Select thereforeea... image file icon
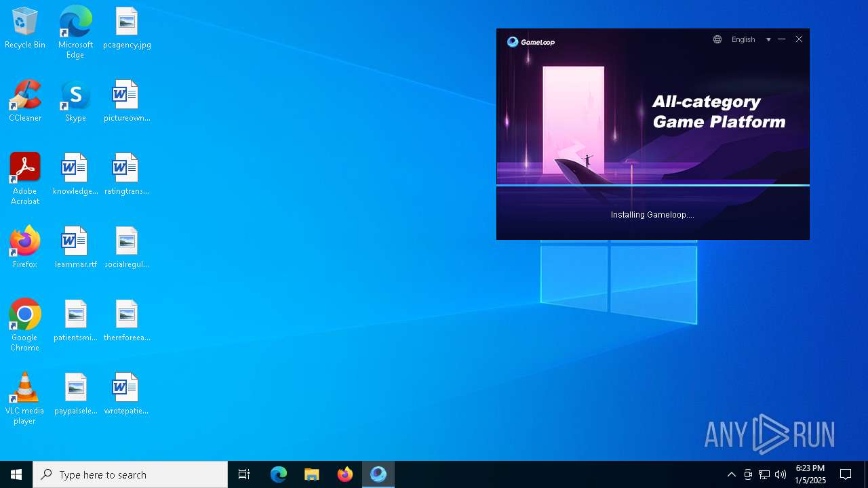The width and height of the screenshot is (868, 488). [x=127, y=321]
